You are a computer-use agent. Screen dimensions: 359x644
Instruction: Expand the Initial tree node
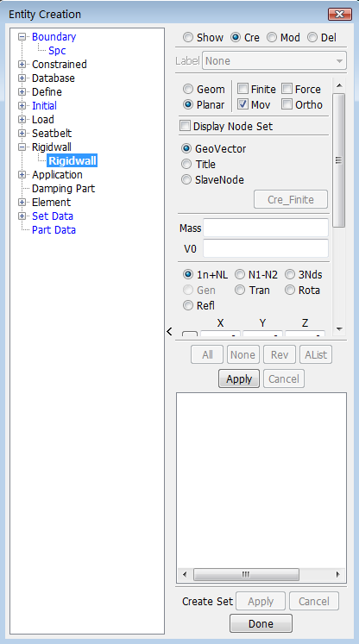[x=22, y=105]
